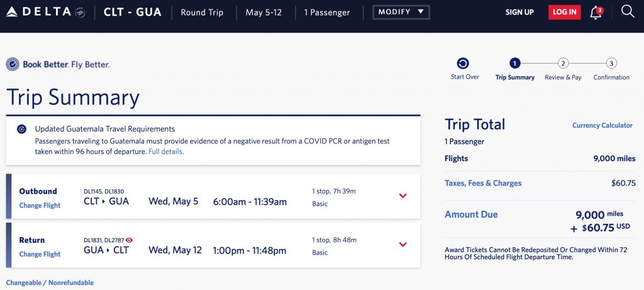Select the Round Trip header item

(x=202, y=13)
